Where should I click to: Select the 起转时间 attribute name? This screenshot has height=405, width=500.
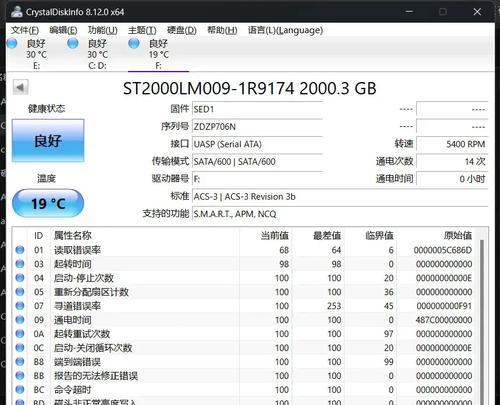pos(73,264)
